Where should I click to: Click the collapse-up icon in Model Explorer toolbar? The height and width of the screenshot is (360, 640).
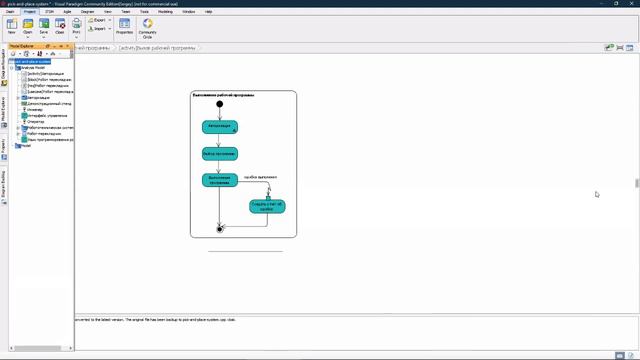coord(53,54)
